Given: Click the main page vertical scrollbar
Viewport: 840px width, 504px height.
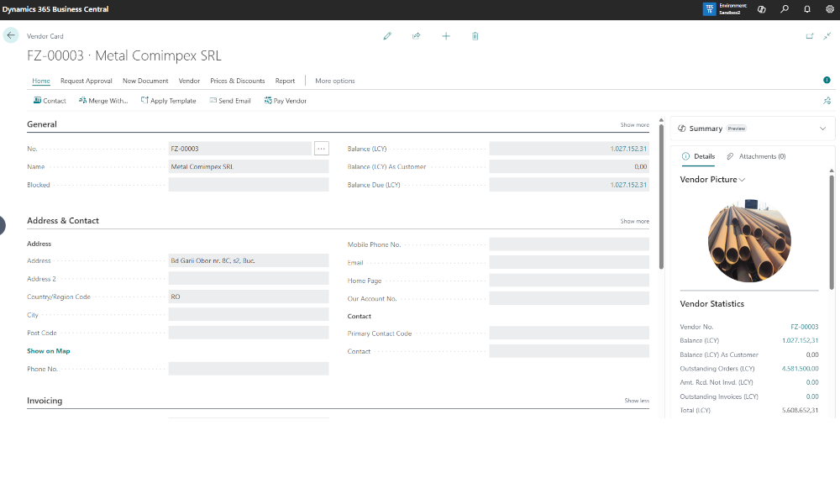Looking at the screenshot, I should point(661,196).
